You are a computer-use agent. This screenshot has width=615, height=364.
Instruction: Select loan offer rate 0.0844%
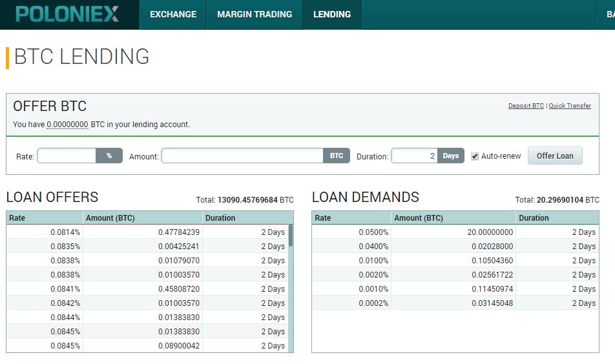point(65,317)
